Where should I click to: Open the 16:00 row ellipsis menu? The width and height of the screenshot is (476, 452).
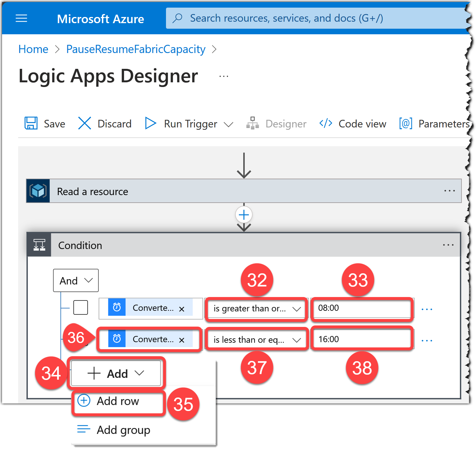[427, 340]
